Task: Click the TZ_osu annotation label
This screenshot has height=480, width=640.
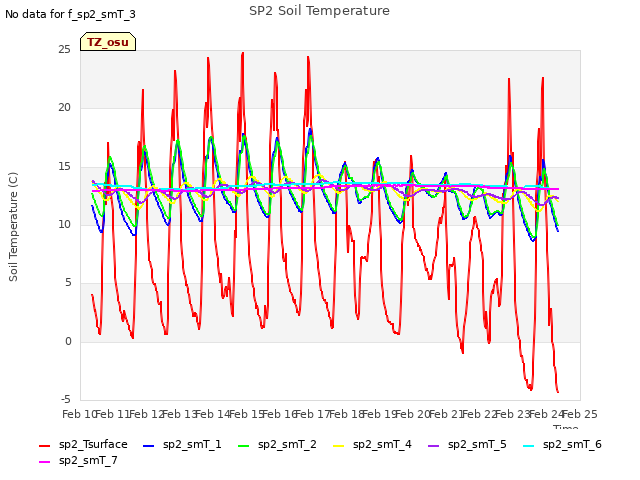Action: 108,42
